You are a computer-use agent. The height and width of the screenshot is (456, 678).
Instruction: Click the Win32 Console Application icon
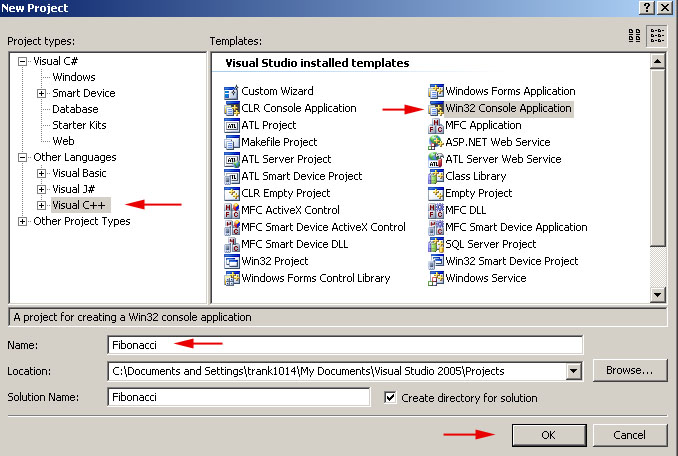[x=435, y=108]
